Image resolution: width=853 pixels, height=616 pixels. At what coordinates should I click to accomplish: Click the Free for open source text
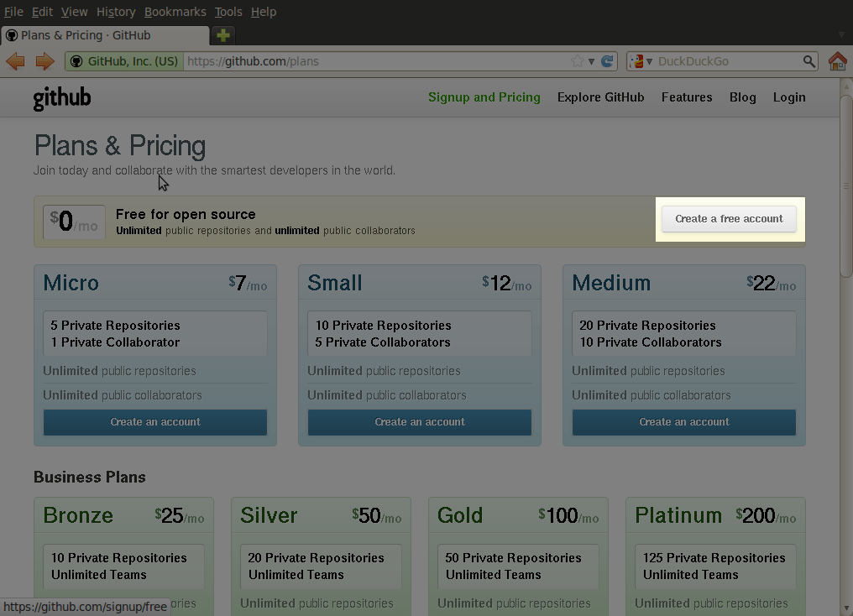point(186,214)
